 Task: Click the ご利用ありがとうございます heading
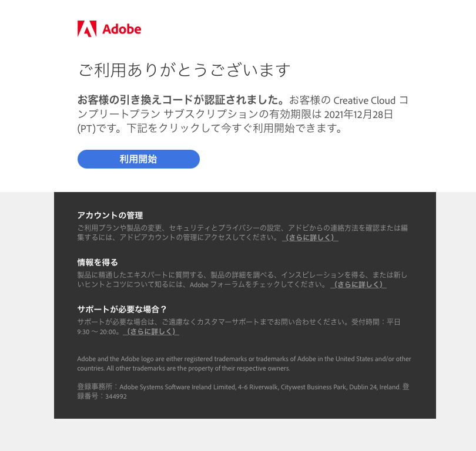185,70
